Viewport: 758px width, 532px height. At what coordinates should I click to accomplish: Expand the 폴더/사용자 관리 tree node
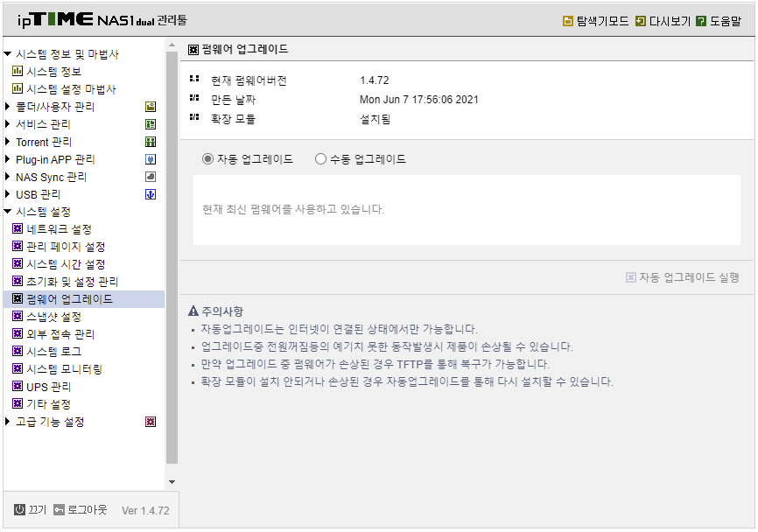(x=7, y=107)
